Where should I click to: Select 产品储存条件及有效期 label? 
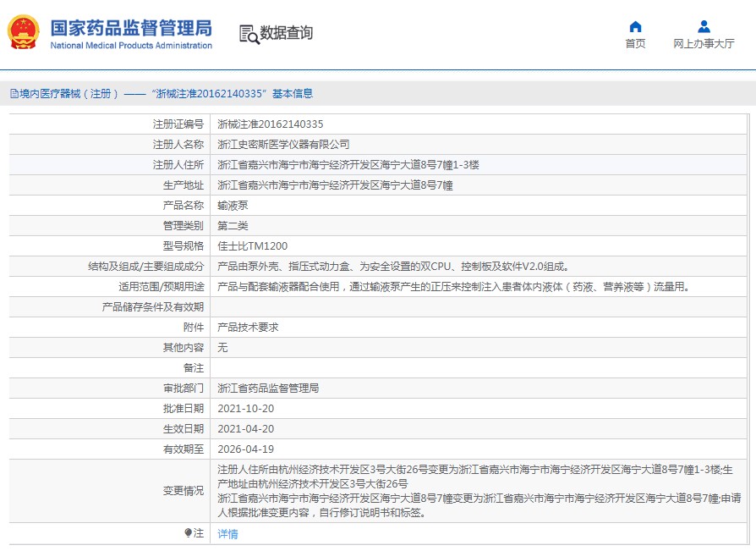tap(153, 307)
